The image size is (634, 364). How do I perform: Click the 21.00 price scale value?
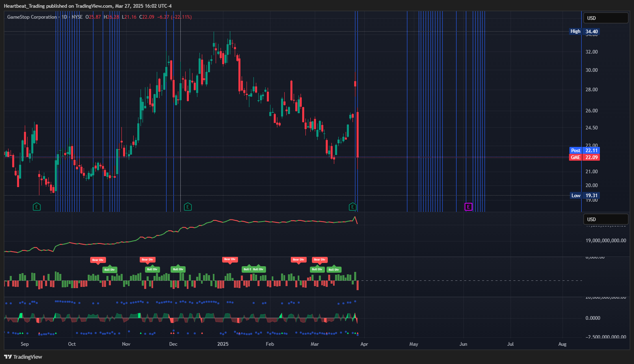592,172
